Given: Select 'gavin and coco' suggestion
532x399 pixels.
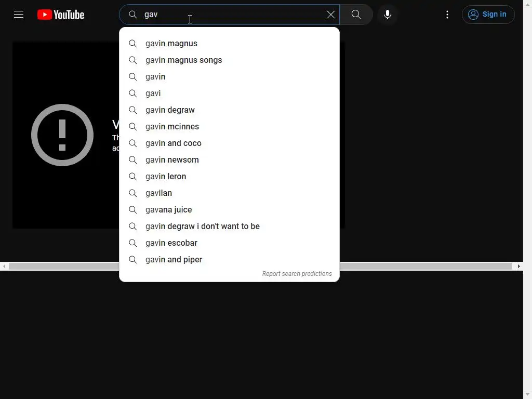Looking at the screenshot, I should pos(229,143).
